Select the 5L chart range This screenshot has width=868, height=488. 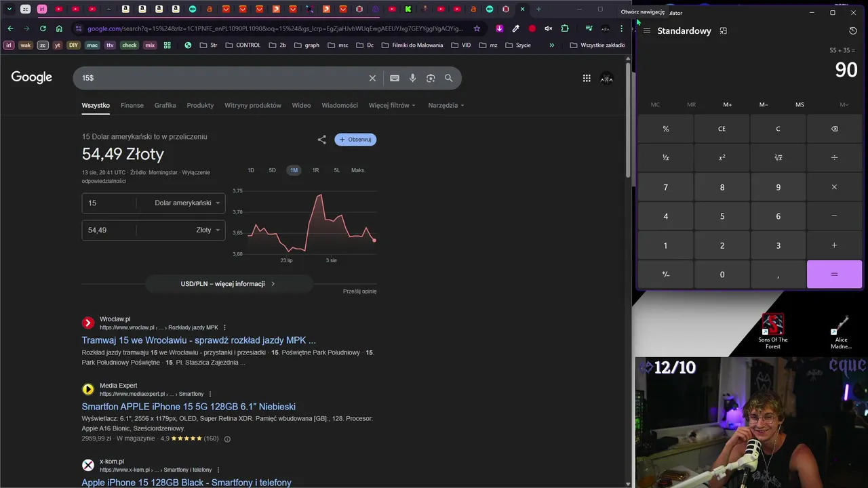[x=336, y=170]
